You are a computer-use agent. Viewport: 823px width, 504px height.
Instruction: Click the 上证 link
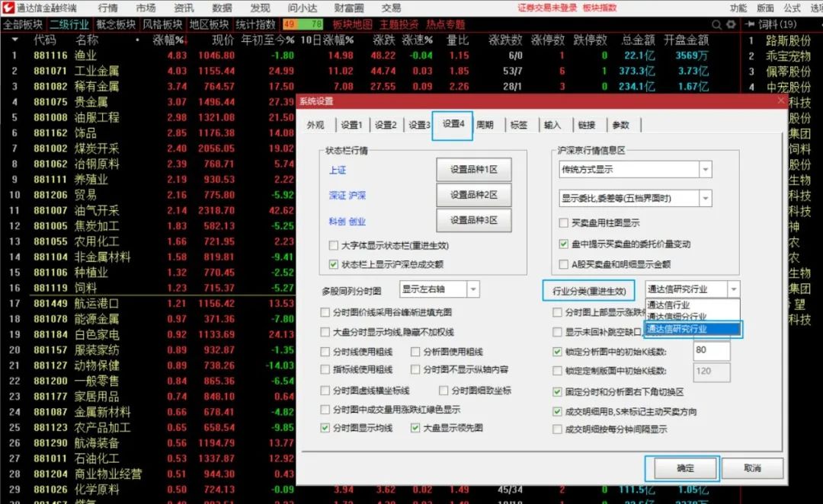pyautogui.click(x=338, y=170)
